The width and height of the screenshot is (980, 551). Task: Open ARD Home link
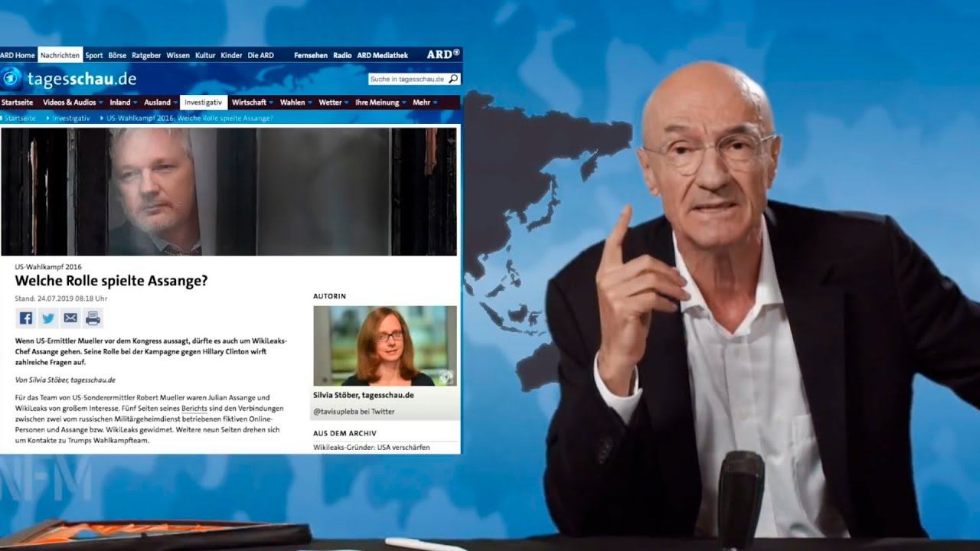[18, 56]
